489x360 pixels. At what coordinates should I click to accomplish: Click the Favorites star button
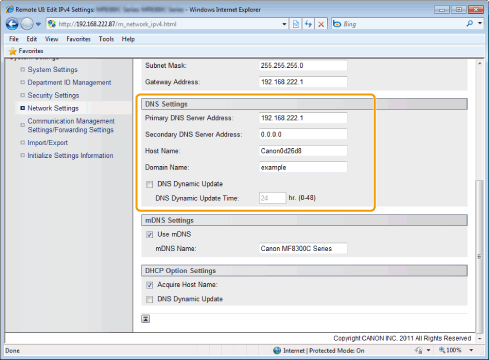[x=26, y=51]
